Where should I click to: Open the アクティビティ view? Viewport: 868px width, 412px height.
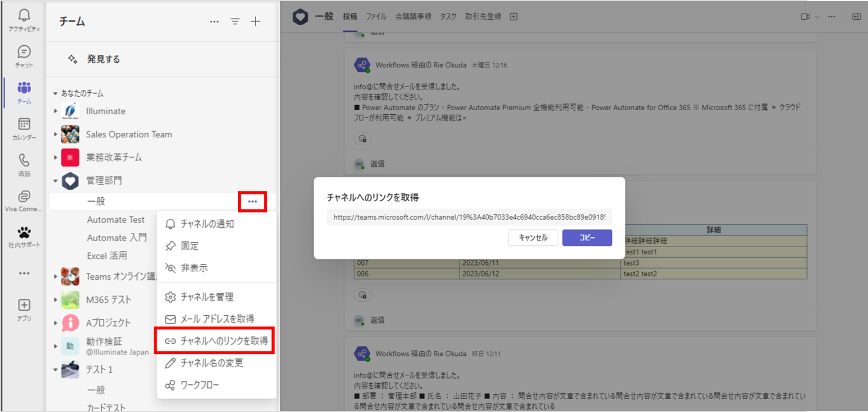[x=23, y=17]
